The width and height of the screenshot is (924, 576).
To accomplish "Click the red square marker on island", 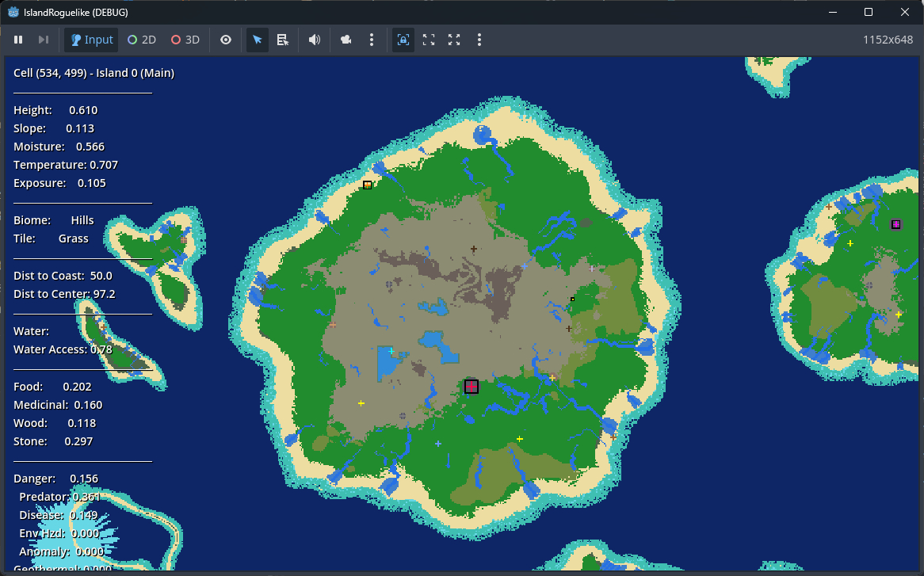I will (472, 387).
